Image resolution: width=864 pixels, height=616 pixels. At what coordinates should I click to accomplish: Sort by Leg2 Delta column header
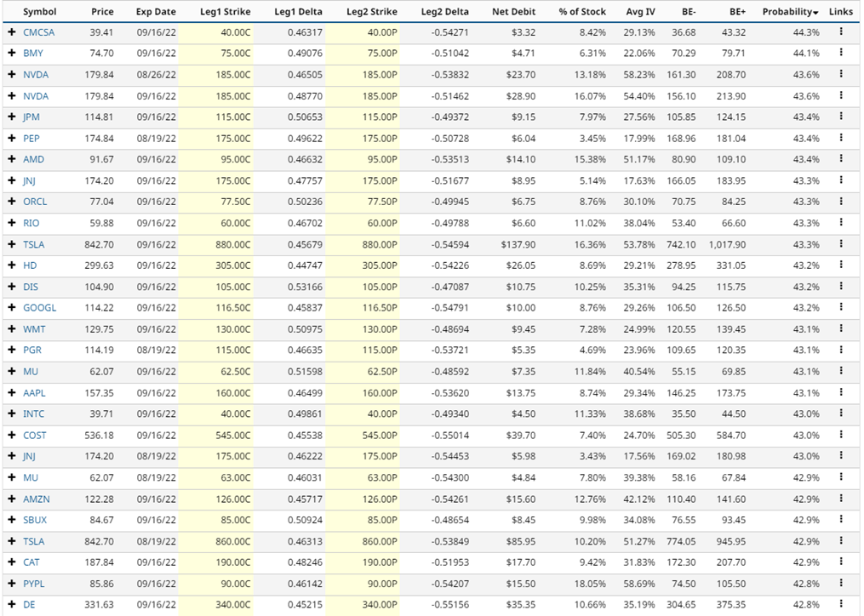click(444, 12)
